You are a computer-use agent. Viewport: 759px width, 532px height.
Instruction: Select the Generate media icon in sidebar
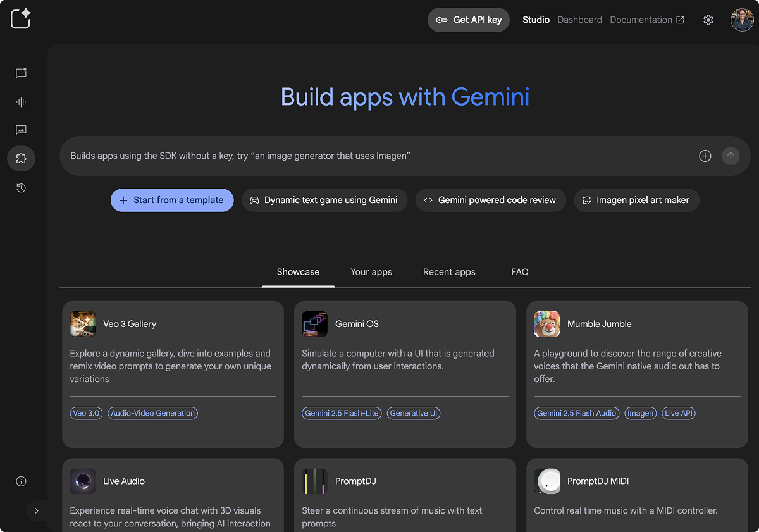click(x=21, y=130)
